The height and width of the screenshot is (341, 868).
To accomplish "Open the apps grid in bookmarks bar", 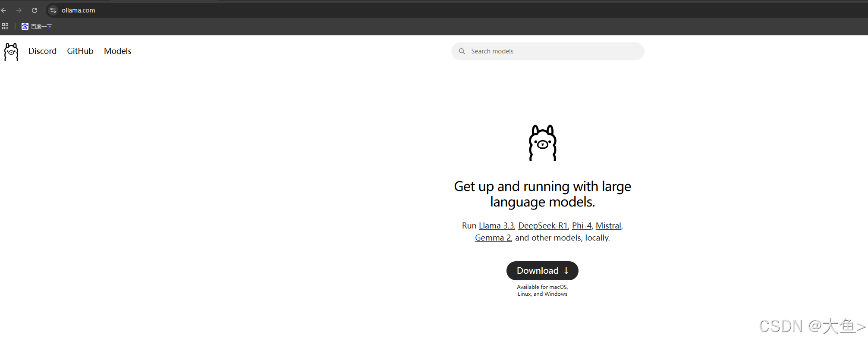I will (5, 26).
